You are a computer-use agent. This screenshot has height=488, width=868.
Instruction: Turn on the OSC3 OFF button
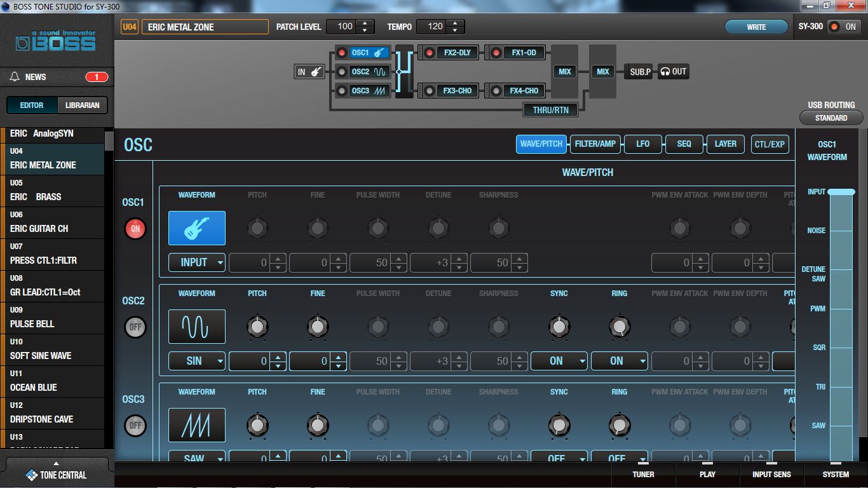pyautogui.click(x=135, y=425)
